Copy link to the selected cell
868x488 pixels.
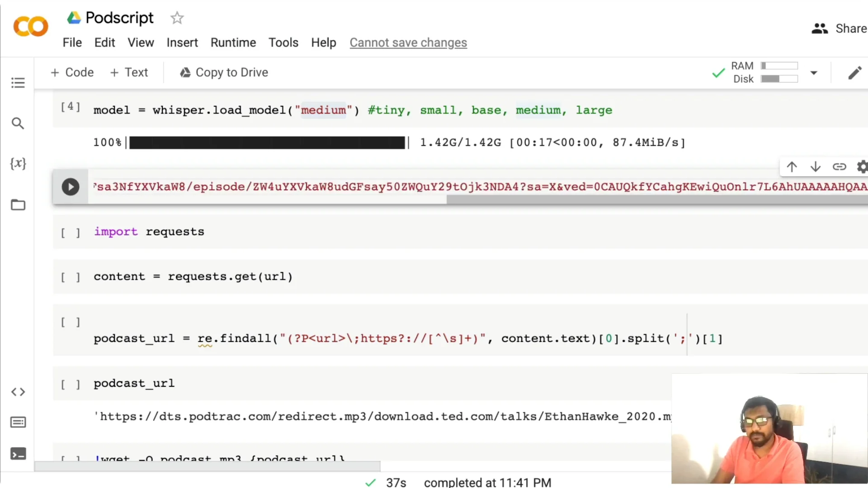pos(840,167)
